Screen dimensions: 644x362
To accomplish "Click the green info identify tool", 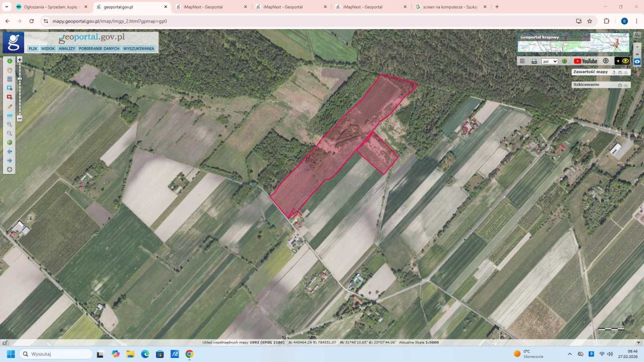I will click(10, 61).
